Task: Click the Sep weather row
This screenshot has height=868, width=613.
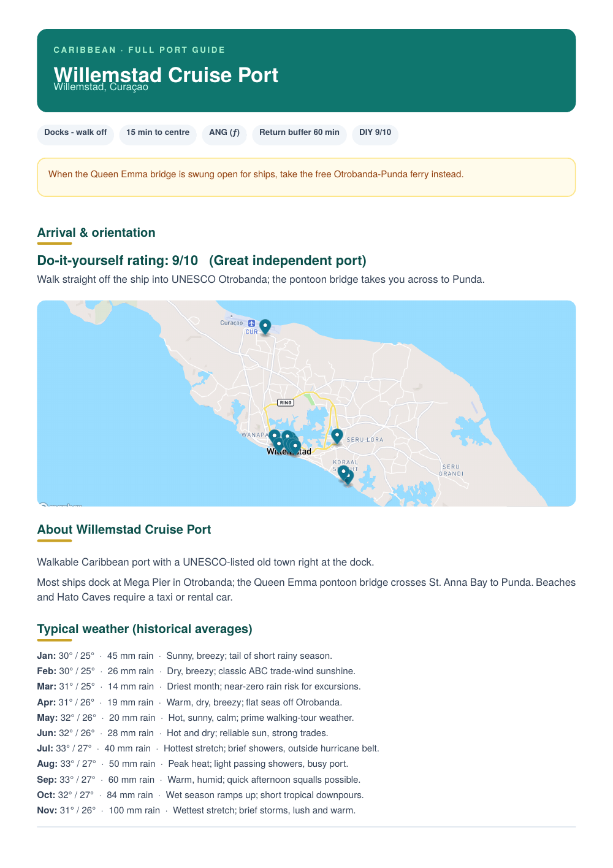Action: [199, 780]
